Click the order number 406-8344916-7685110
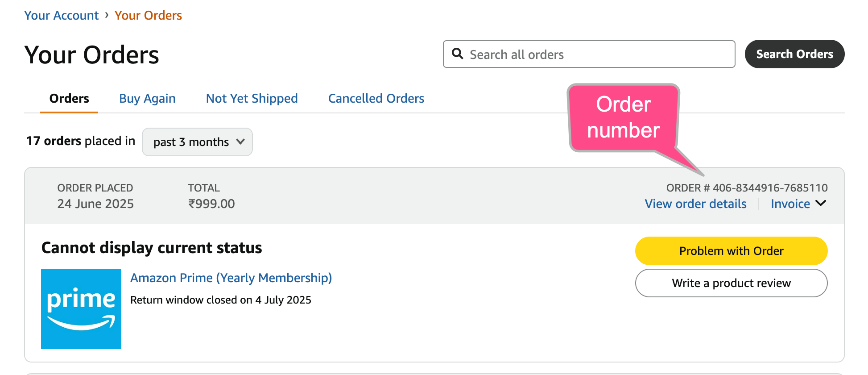This screenshot has width=868, height=375. pos(770,188)
